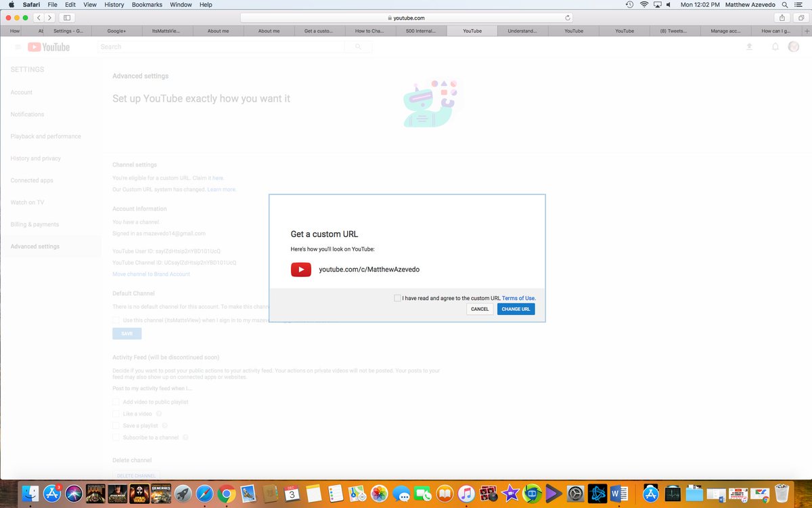Screen dimensions: 812x508
Task: Open the YouTube hamburger guide menu
Action: point(18,47)
